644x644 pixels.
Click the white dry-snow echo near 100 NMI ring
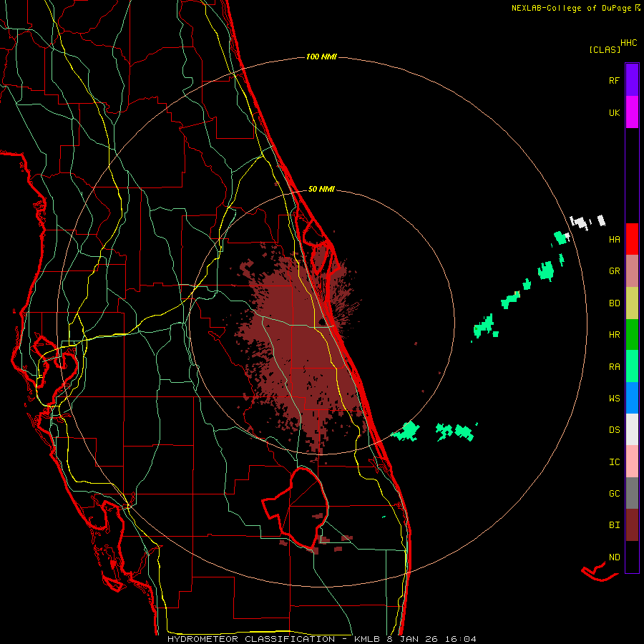click(x=580, y=223)
